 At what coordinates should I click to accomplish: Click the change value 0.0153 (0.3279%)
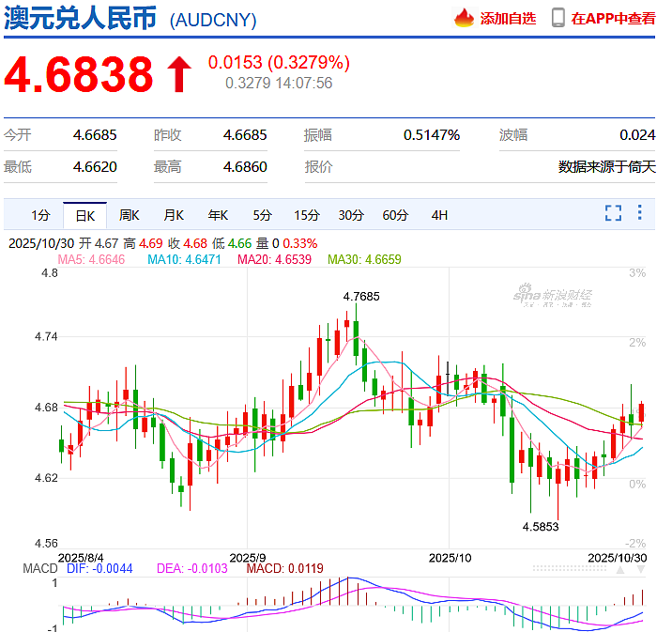(x=279, y=63)
